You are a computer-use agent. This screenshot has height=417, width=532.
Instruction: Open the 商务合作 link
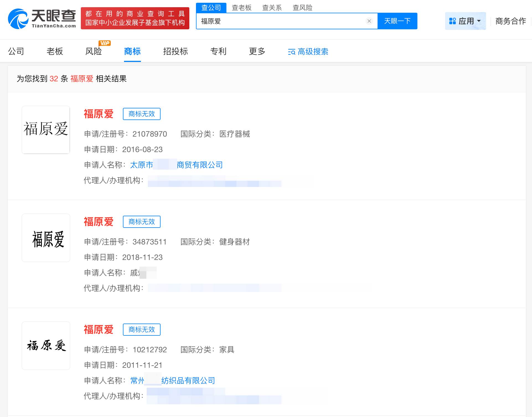click(511, 21)
